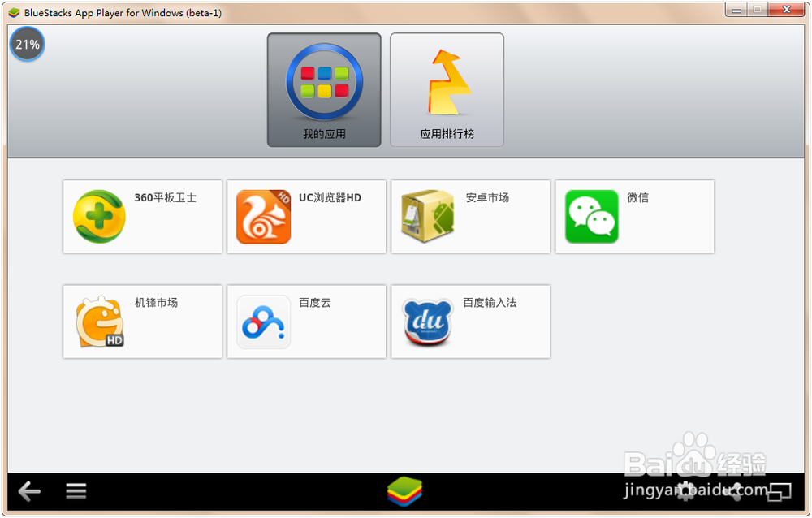Click the 21% progress indicator

[28, 45]
